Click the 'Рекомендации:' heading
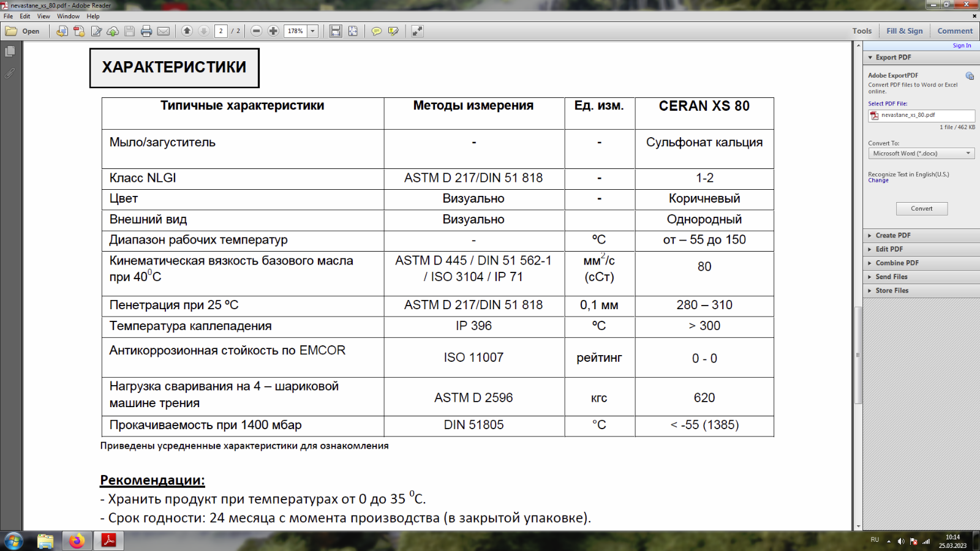This screenshot has height=551, width=980. pyautogui.click(x=153, y=480)
